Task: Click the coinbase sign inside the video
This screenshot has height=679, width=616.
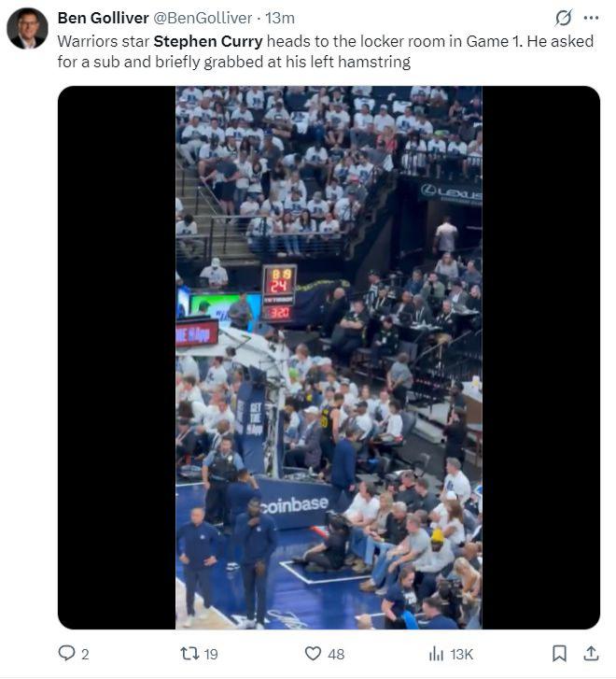Action: pyautogui.click(x=295, y=505)
